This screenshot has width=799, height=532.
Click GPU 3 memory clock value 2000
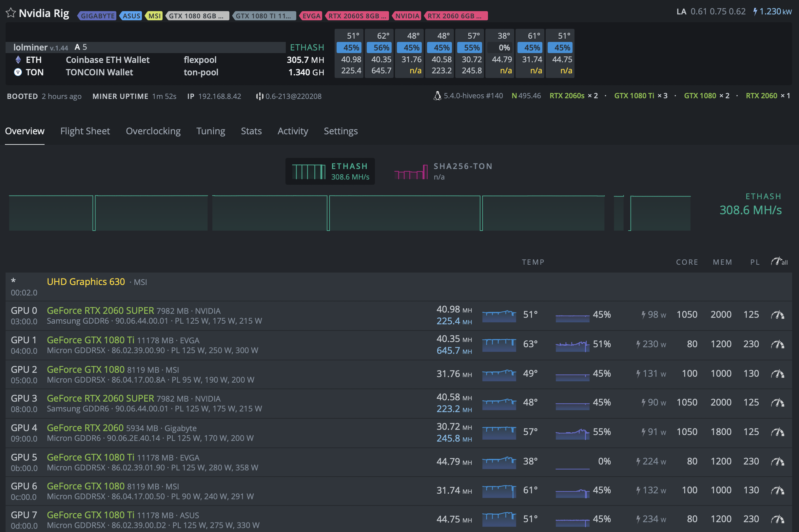721,402
